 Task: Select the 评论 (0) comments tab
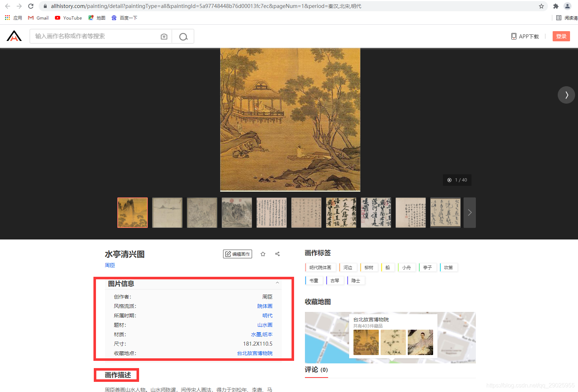pyautogui.click(x=316, y=370)
